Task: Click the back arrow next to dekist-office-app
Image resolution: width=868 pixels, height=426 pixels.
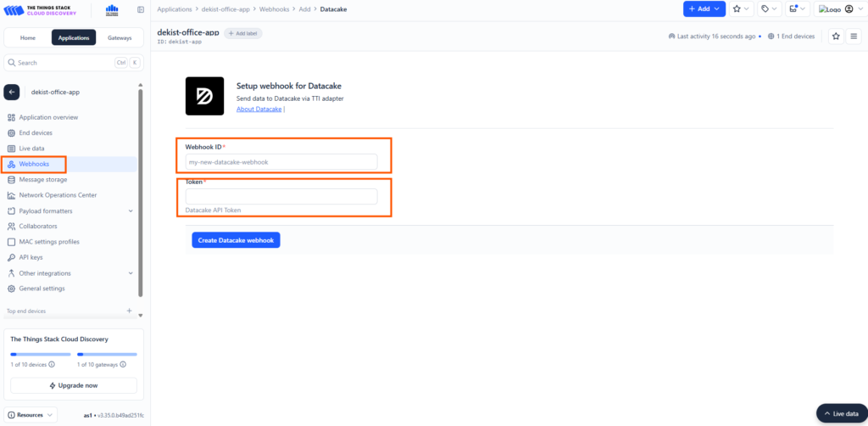Action: (12, 92)
